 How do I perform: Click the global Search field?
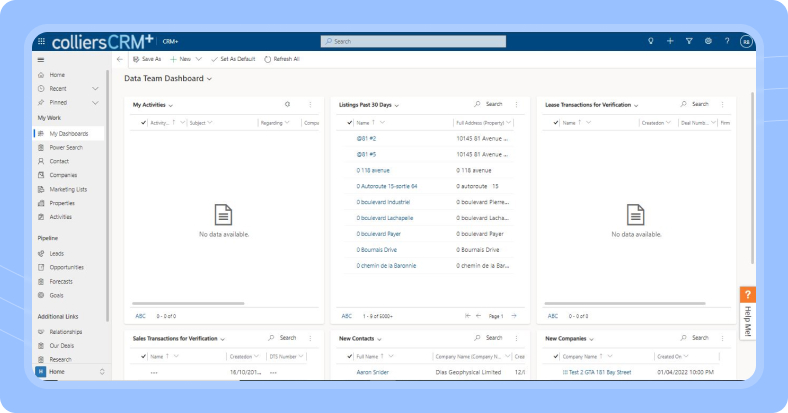click(413, 41)
